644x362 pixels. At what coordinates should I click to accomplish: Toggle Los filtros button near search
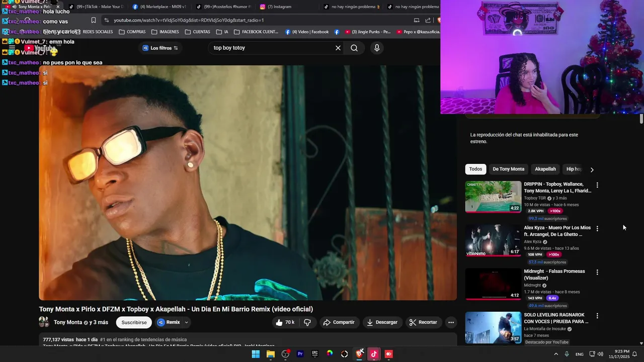pyautogui.click(x=160, y=48)
